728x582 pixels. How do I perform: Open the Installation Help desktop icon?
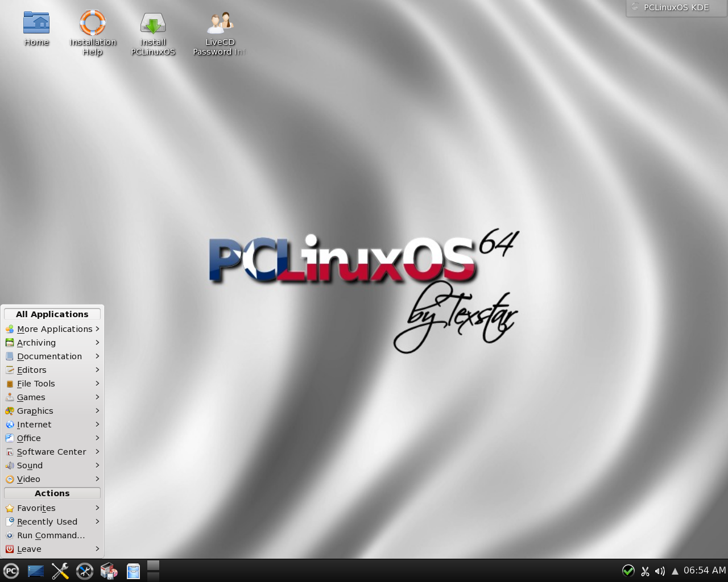pyautogui.click(x=93, y=33)
